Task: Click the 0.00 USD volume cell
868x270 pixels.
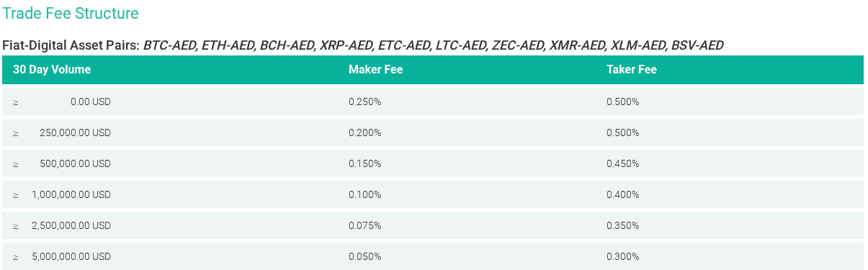Action: pos(91,102)
